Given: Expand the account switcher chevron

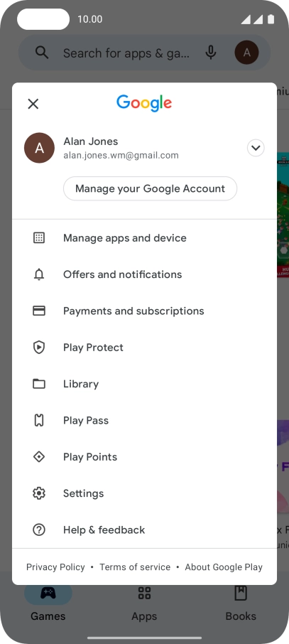Looking at the screenshot, I should (x=256, y=148).
